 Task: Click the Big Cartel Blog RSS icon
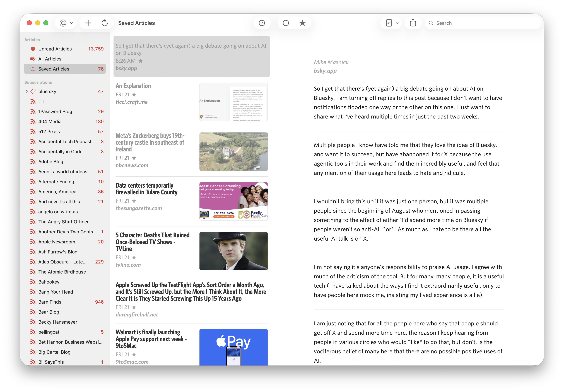pos(33,352)
